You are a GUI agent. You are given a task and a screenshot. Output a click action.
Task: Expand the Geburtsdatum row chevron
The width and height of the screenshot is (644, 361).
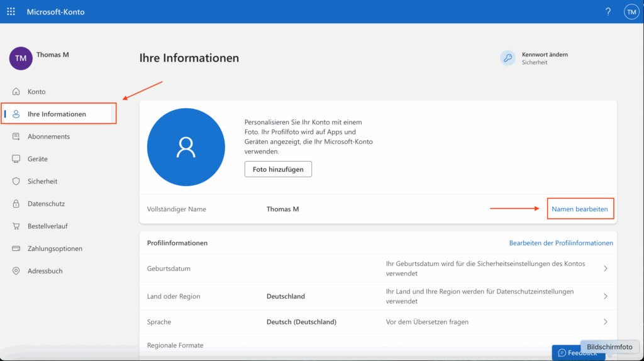(x=606, y=269)
